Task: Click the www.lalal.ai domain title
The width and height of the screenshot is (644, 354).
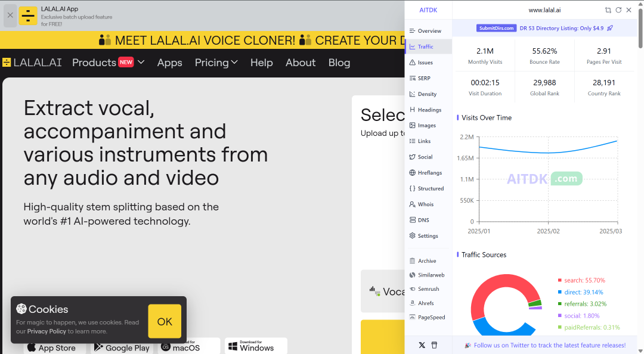Action: [544, 10]
